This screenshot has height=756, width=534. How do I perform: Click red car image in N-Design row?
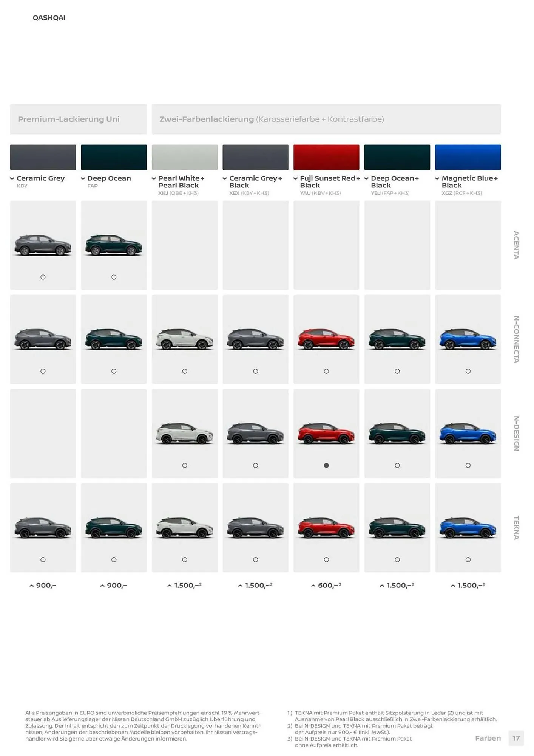326,433
